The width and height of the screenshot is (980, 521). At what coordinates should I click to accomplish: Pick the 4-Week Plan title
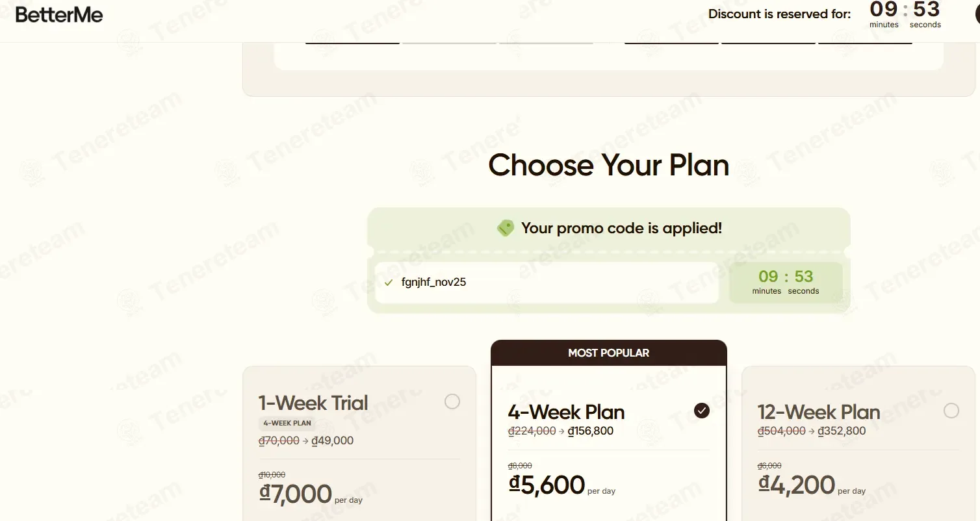[566, 412]
